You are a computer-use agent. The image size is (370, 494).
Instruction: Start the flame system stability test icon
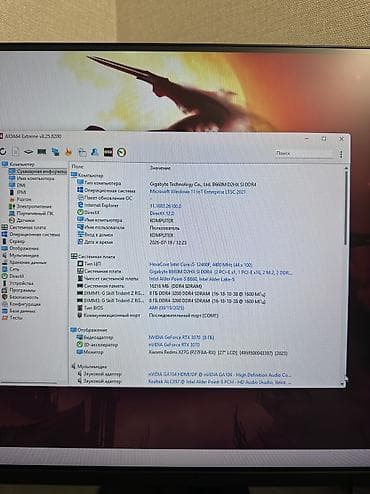[x=68, y=152]
